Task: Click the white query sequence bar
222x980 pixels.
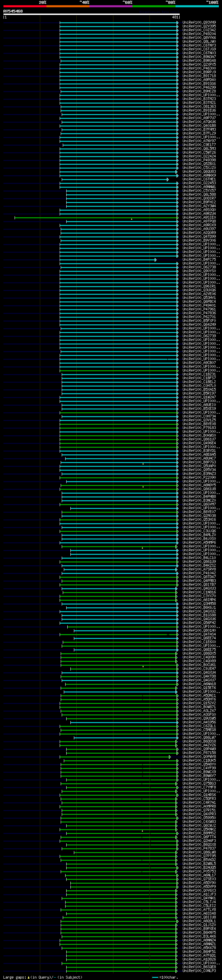Action: (92, 14)
